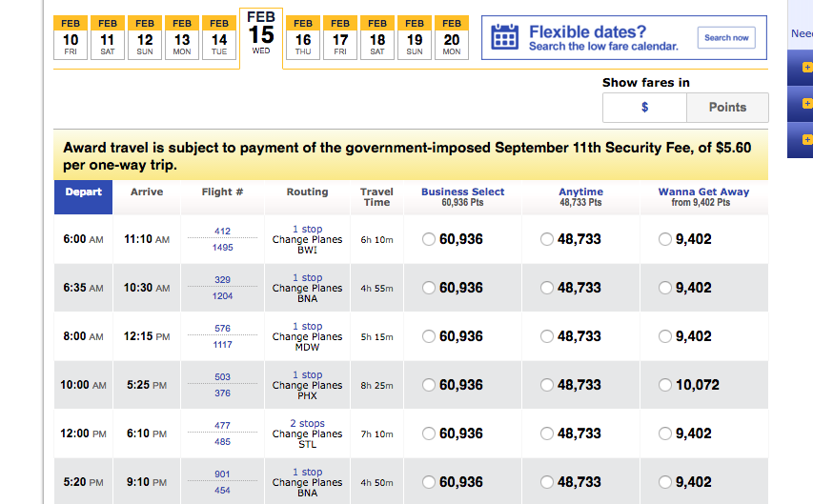Select Anytime fare for 12:00 PM flight
813x504 pixels.
(x=547, y=433)
